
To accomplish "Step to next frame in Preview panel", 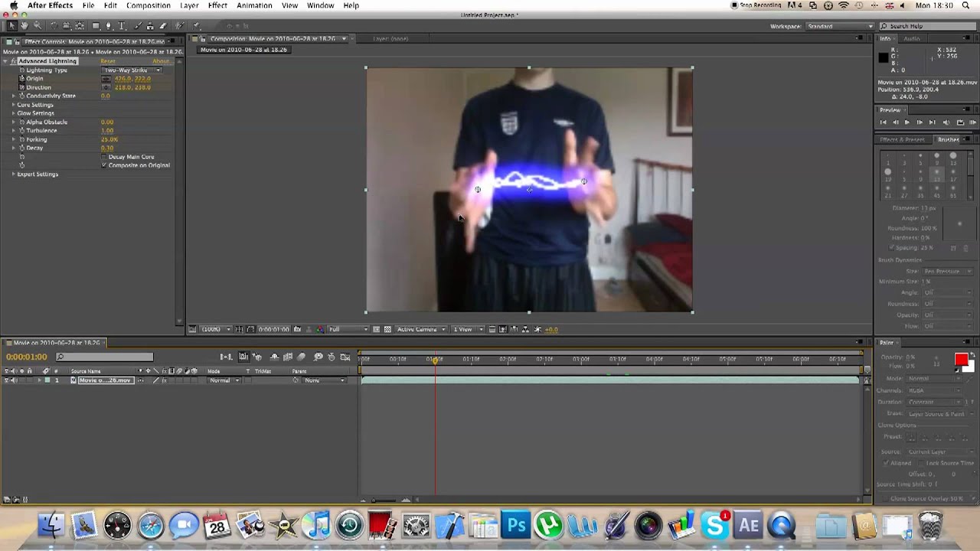I will pyautogui.click(x=920, y=122).
